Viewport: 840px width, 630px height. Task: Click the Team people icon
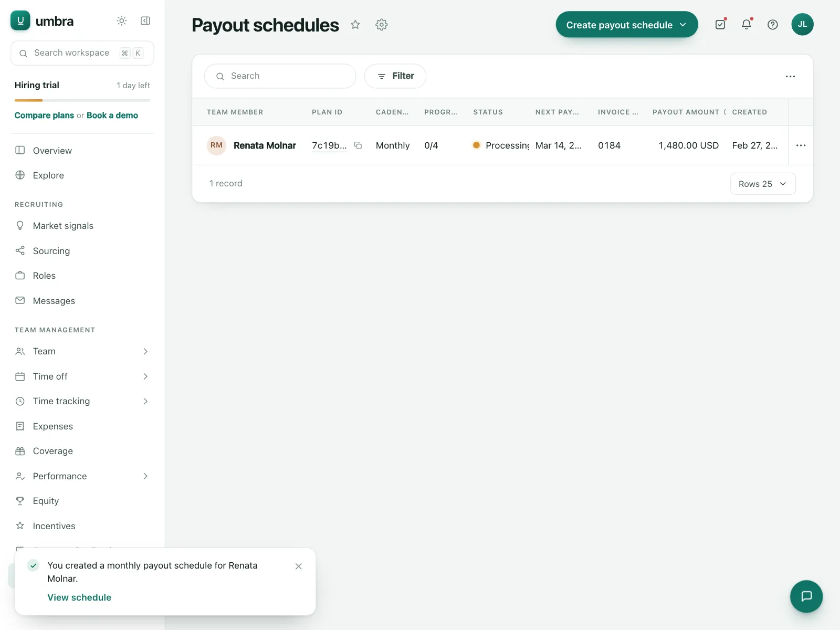click(x=20, y=351)
